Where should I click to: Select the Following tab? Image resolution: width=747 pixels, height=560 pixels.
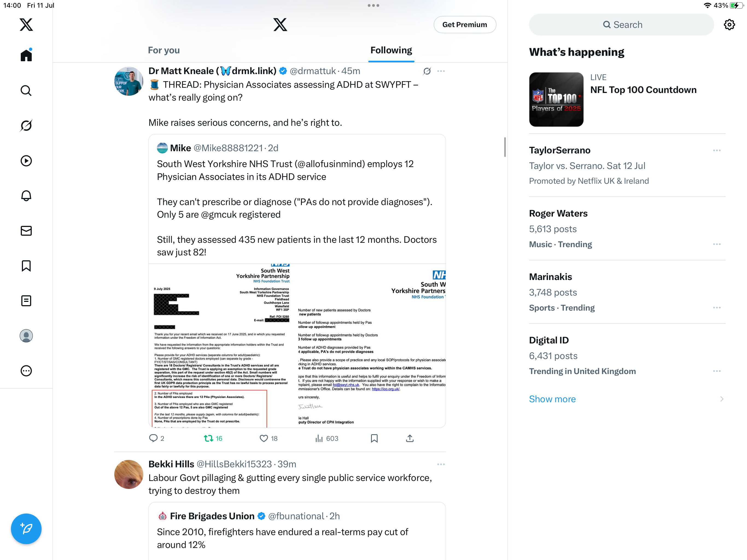coord(391,50)
